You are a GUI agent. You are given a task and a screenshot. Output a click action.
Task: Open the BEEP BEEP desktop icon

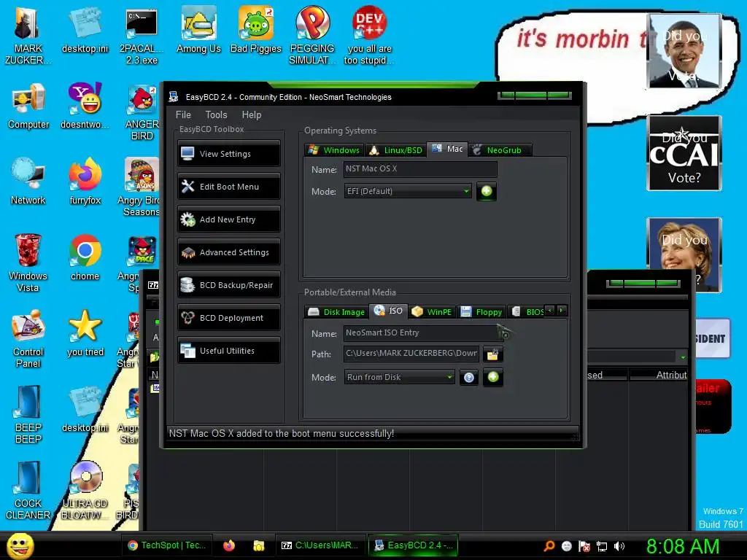point(28,415)
